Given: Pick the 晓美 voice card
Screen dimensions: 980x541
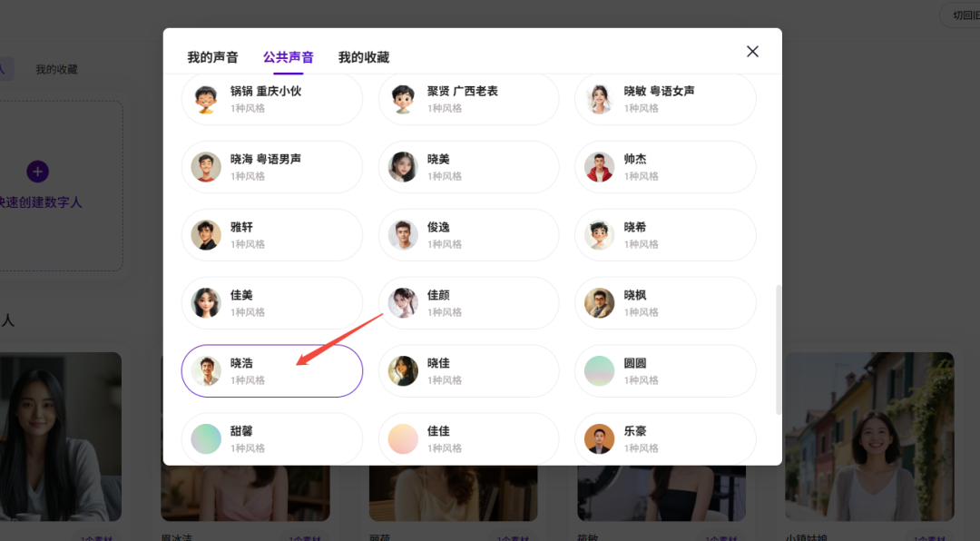Looking at the screenshot, I should coord(469,167).
